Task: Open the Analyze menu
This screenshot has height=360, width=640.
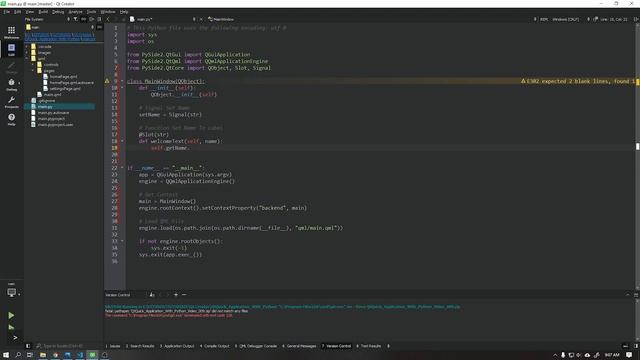Action: click(76, 12)
